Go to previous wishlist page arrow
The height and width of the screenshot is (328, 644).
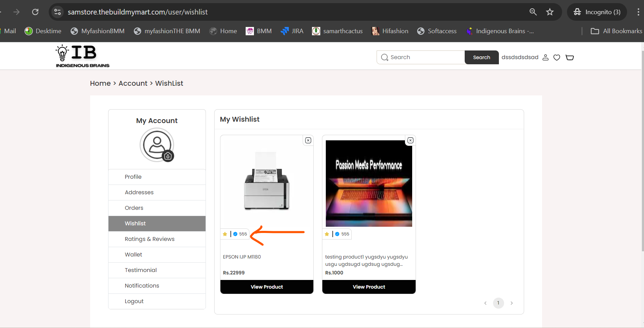point(485,303)
